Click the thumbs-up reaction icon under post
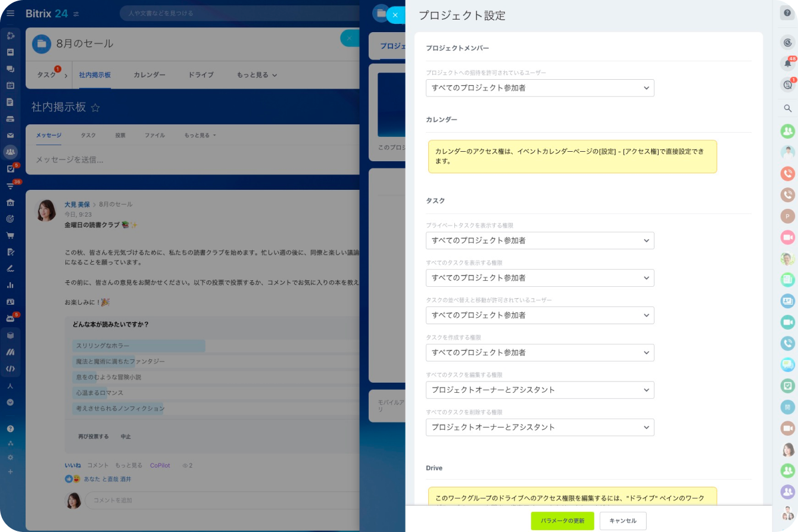The width and height of the screenshot is (798, 532). tap(68, 478)
